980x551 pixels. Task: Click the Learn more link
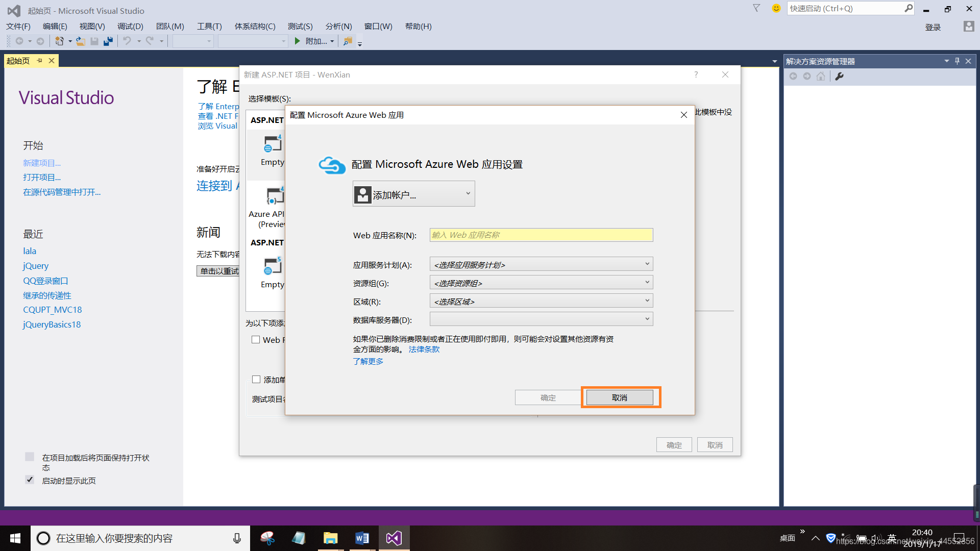pyautogui.click(x=368, y=361)
